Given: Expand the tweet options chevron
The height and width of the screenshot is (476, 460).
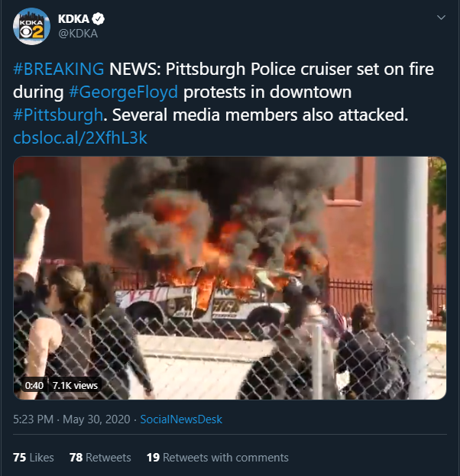Looking at the screenshot, I should point(441,18).
